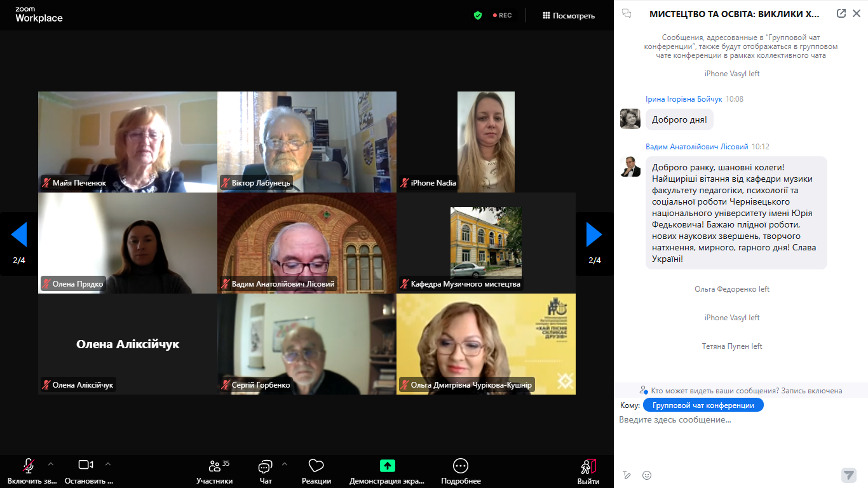Screen dimensions: 868x488
Task: Send message with paper plane icon
Action: pos(849,475)
